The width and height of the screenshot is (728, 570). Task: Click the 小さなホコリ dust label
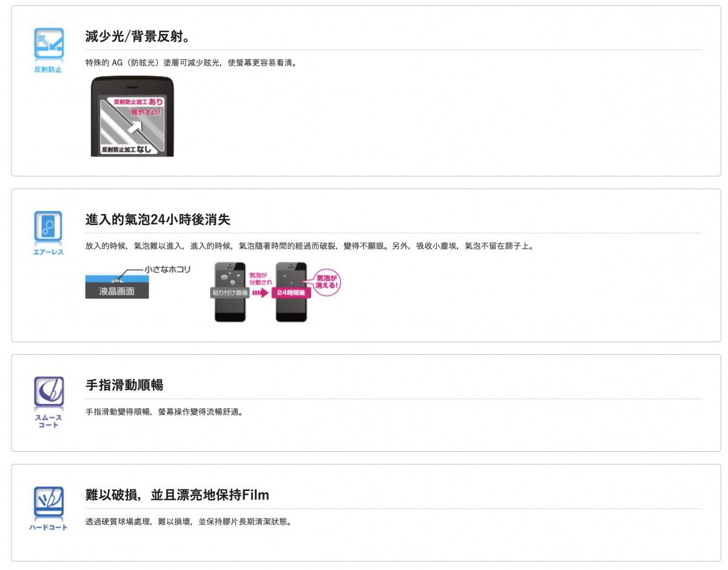(167, 269)
